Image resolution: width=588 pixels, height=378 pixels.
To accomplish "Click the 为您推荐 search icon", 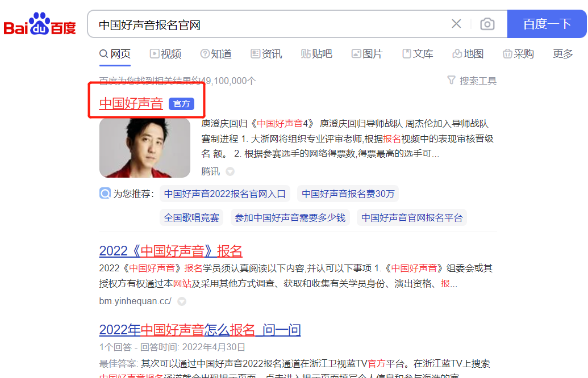I will [105, 194].
